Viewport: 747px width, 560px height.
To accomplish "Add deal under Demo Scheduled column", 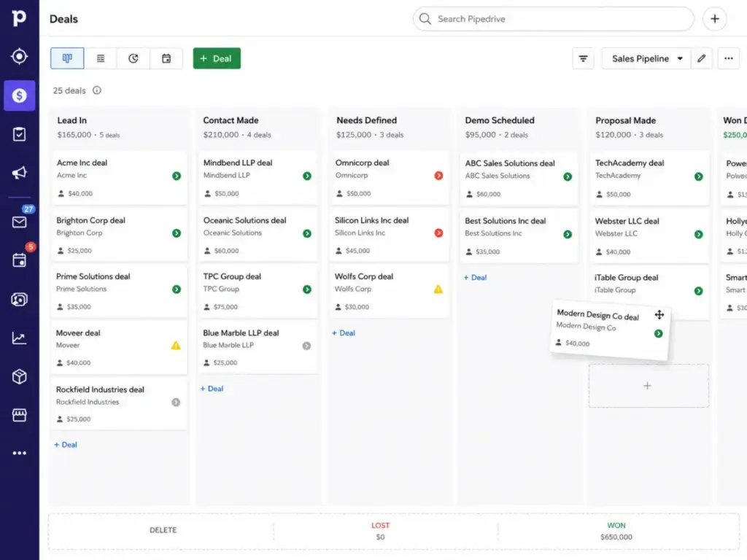I will (475, 277).
